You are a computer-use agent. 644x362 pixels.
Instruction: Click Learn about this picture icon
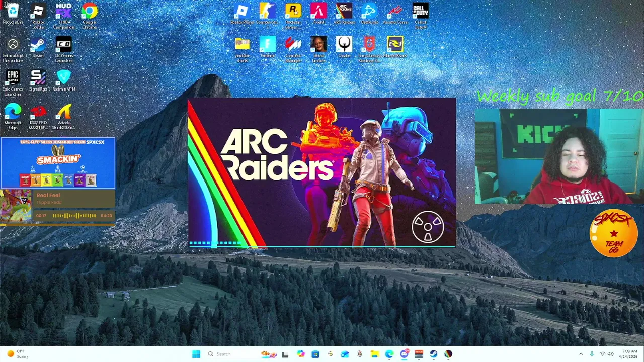point(13,50)
